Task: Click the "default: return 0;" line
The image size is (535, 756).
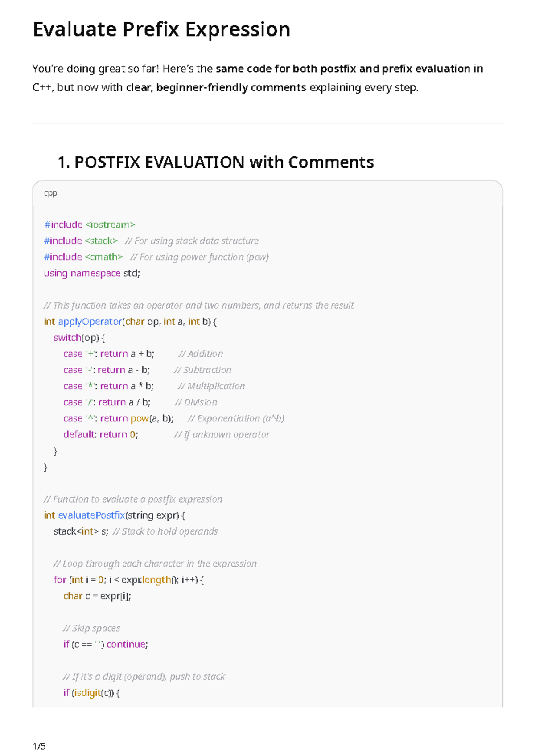Action: [101, 435]
